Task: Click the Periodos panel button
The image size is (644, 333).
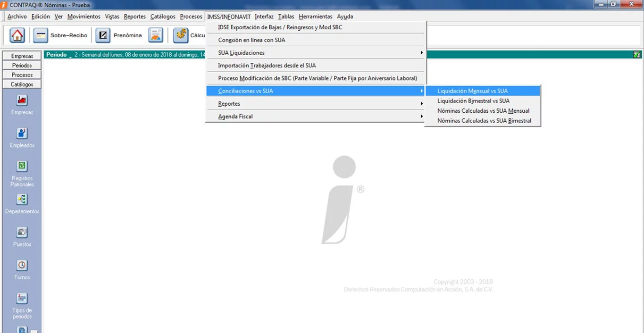Action: point(22,66)
